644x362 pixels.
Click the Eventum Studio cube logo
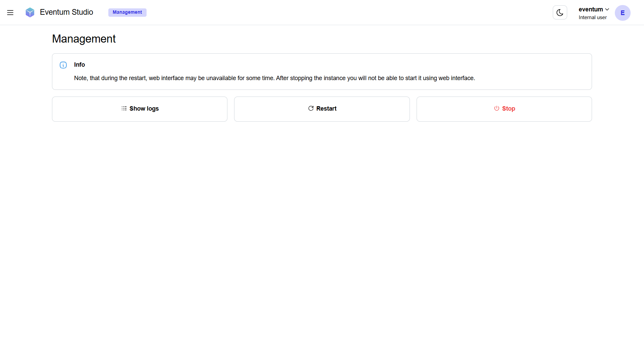(30, 12)
